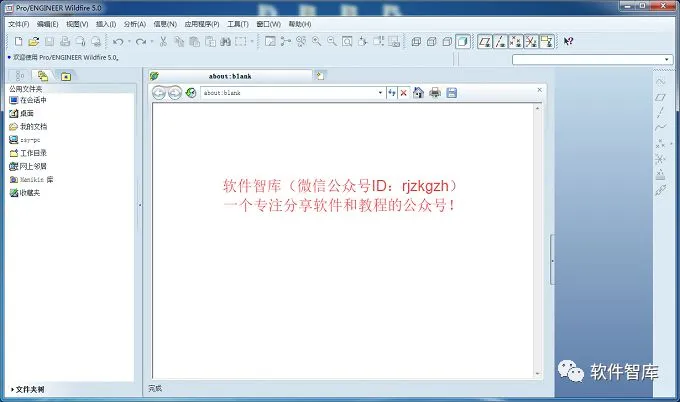
Task: Open 工作目录 working directory
Action: click(x=28, y=153)
